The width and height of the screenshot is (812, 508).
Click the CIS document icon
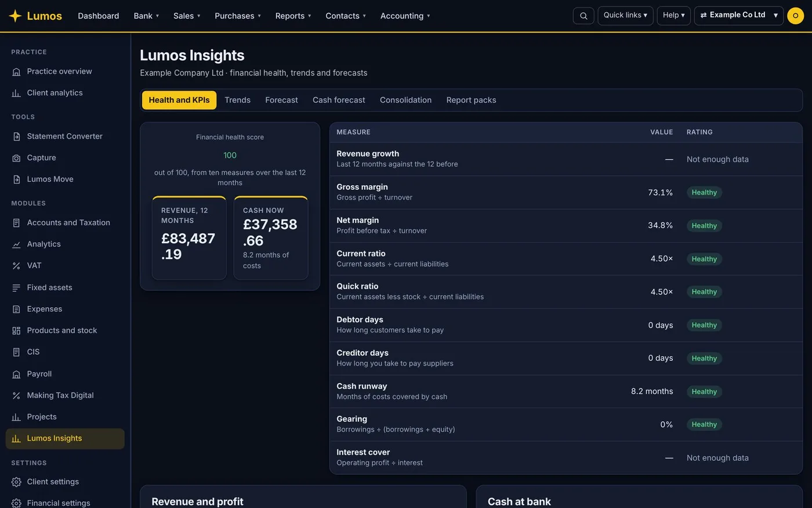click(16, 352)
